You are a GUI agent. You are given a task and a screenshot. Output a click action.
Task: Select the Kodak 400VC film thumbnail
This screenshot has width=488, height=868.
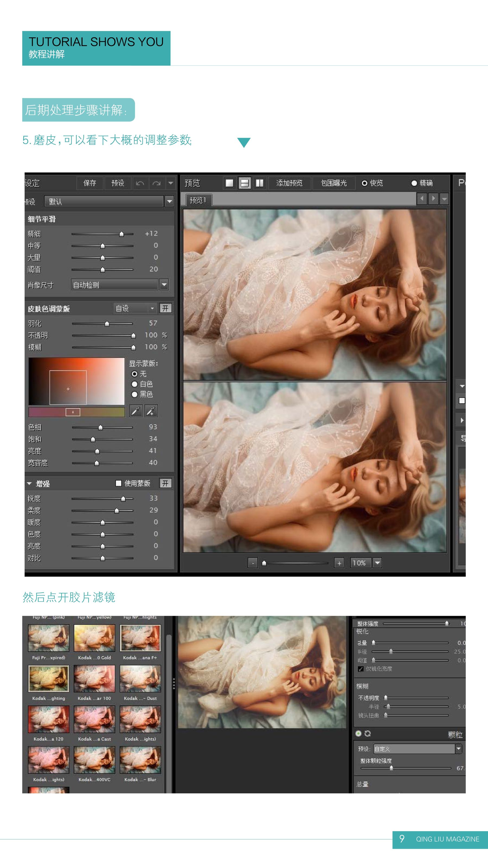click(94, 760)
